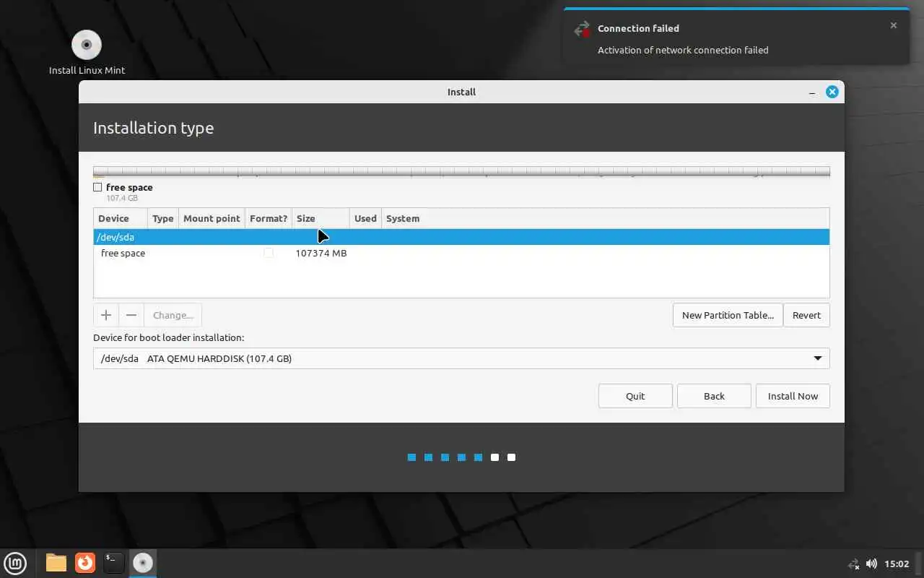Open the boot loader device dropdown
Screen dimensions: 924x578
tap(461, 358)
